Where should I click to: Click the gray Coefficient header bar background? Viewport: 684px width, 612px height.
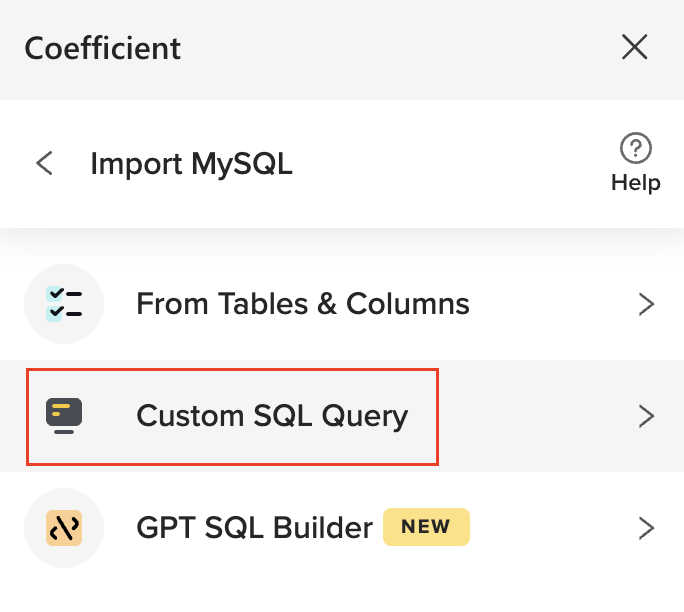coord(400,47)
